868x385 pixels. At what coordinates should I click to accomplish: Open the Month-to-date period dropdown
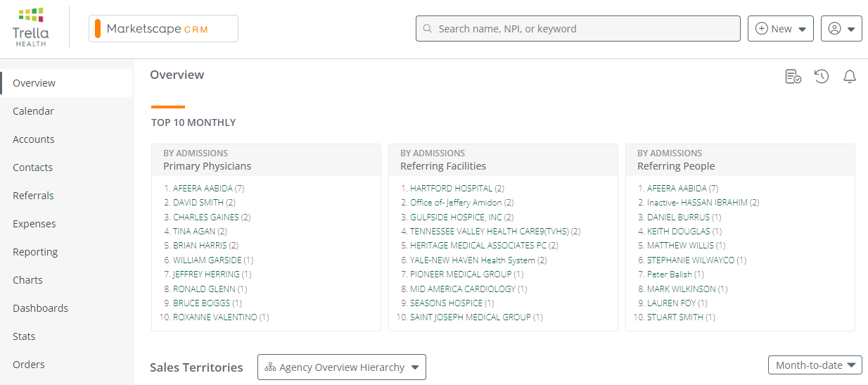[x=815, y=365]
